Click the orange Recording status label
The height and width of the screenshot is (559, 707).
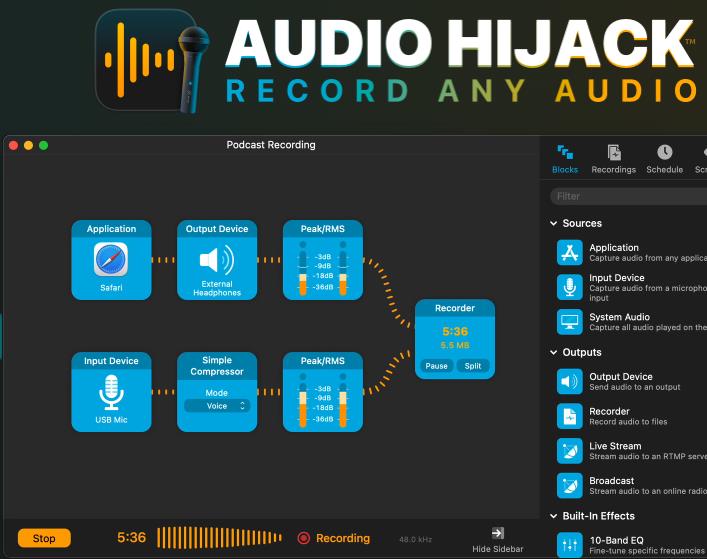coord(343,538)
